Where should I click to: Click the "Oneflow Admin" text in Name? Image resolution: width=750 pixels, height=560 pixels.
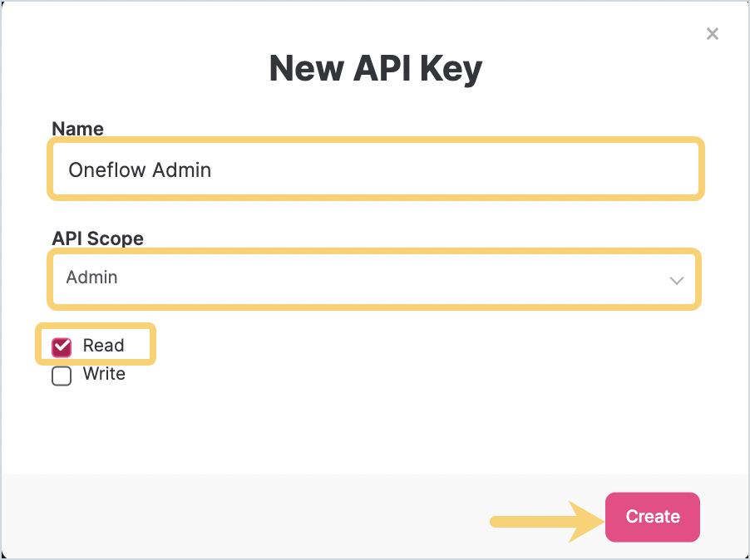click(x=140, y=170)
